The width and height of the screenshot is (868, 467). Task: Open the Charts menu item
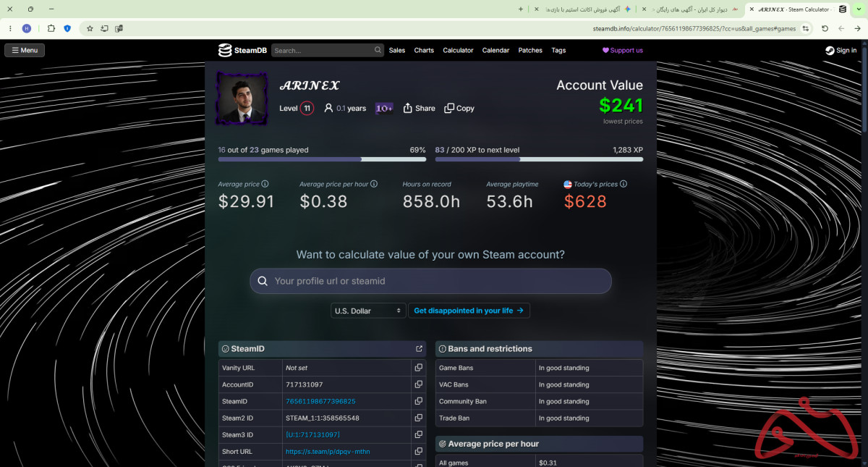coord(424,50)
